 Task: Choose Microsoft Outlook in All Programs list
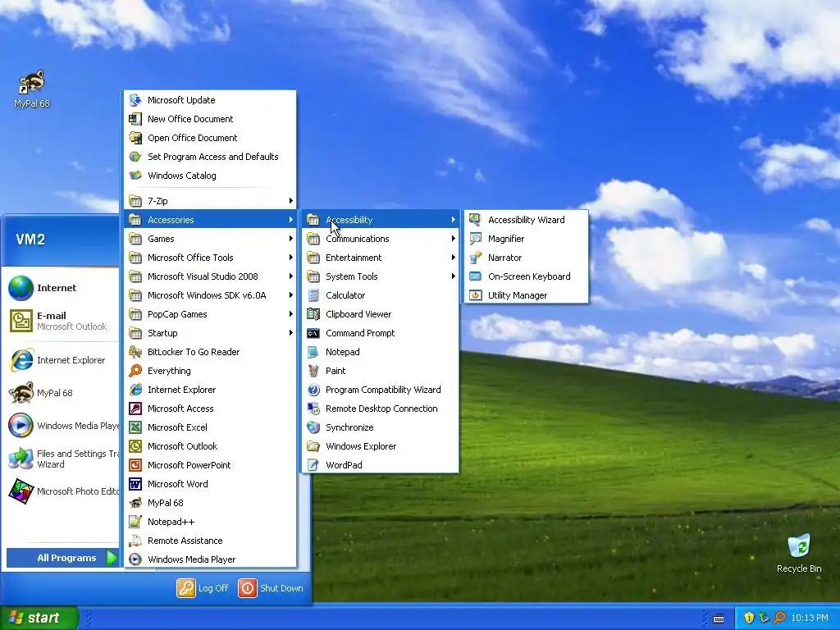pyautogui.click(x=210, y=446)
